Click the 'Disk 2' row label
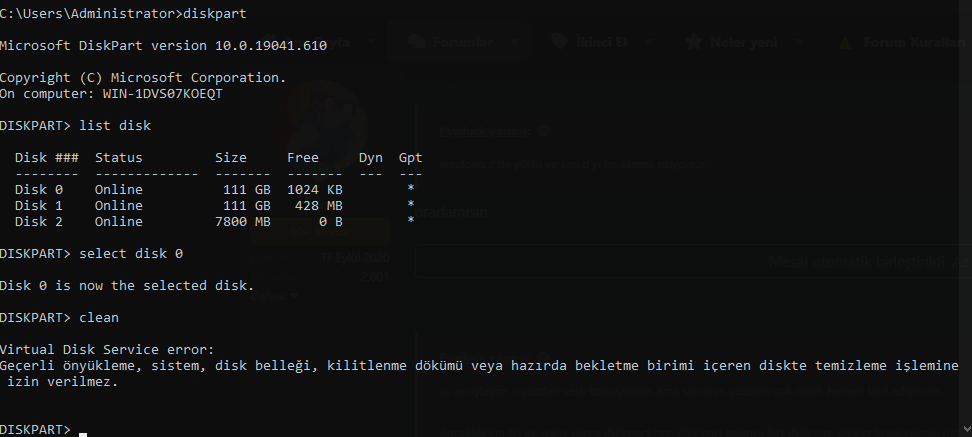 click(x=38, y=222)
